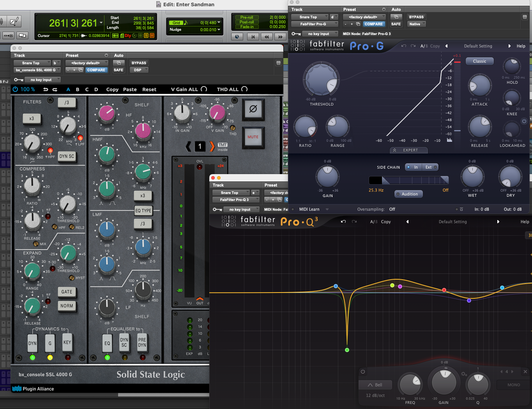This screenshot has width=532, height=409.
Task: Click Rewind transport button in Pro Tools
Action: [267, 37]
